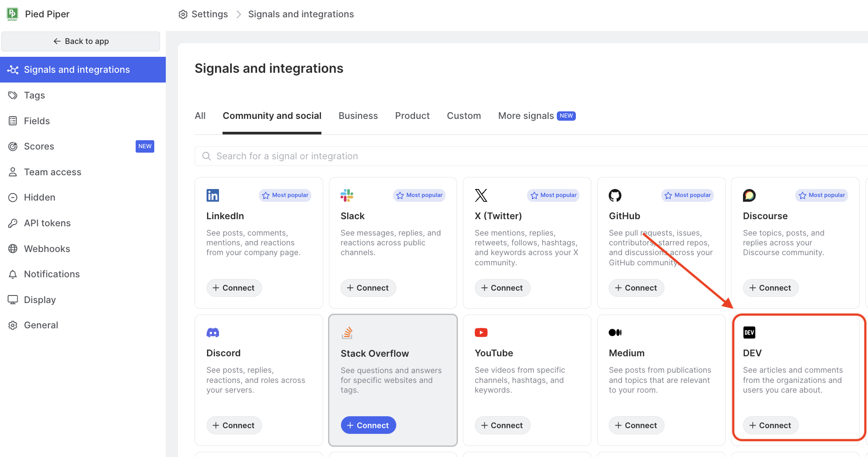Click the Stack Overflow logo icon
Image resolution: width=868 pixels, height=457 pixels.
point(347,333)
